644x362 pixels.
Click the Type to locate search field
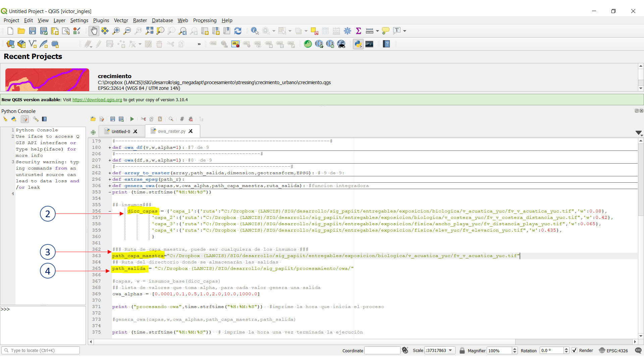click(41, 351)
